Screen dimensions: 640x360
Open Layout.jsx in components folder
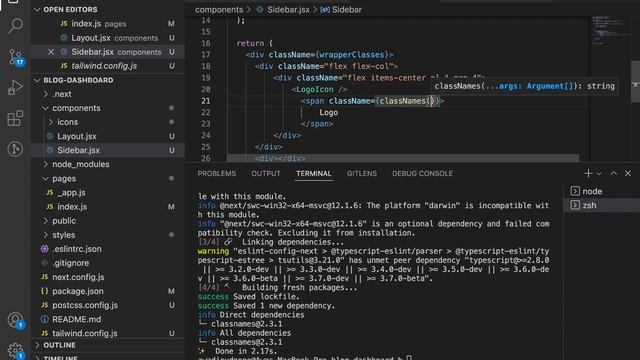[108, 136]
